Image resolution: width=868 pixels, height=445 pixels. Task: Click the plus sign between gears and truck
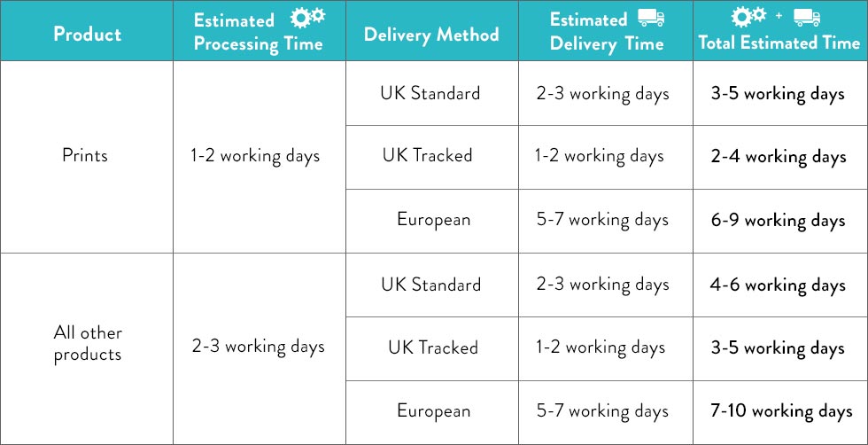779,16
